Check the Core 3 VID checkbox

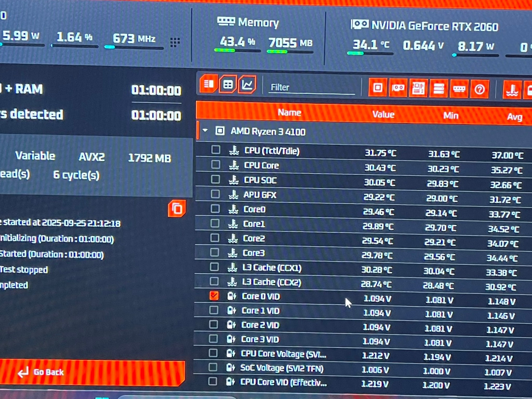click(213, 338)
